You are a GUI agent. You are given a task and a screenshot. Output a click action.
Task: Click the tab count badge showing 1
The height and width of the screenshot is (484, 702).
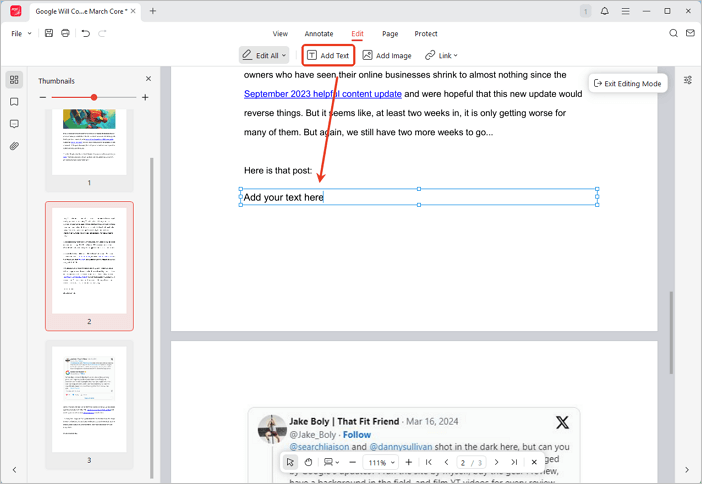click(x=585, y=11)
